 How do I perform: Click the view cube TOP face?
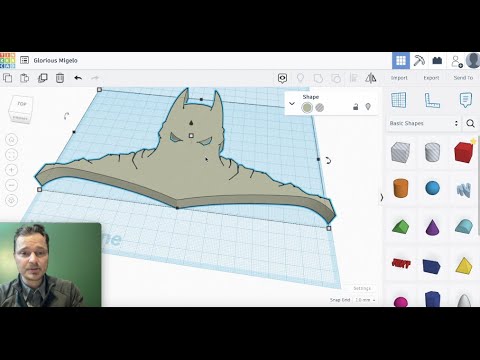click(21, 105)
